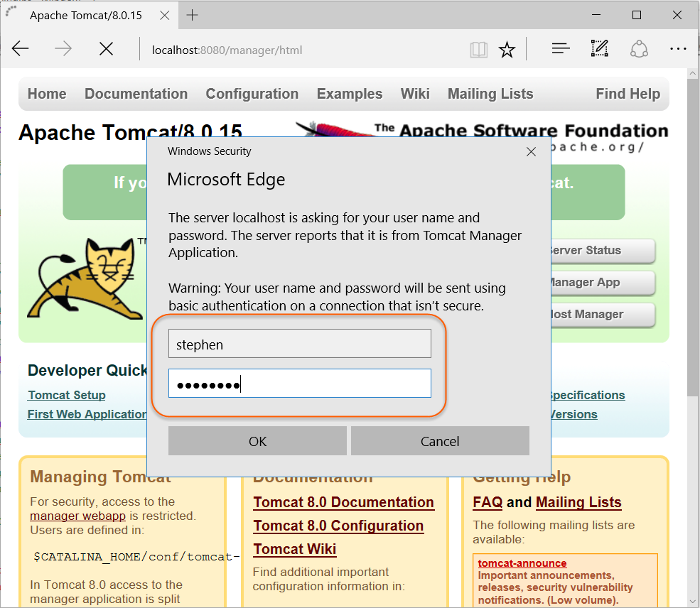This screenshot has height=608, width=700.
Task: Open the Tomcat Setup link
Action: (x=66, y=395)
